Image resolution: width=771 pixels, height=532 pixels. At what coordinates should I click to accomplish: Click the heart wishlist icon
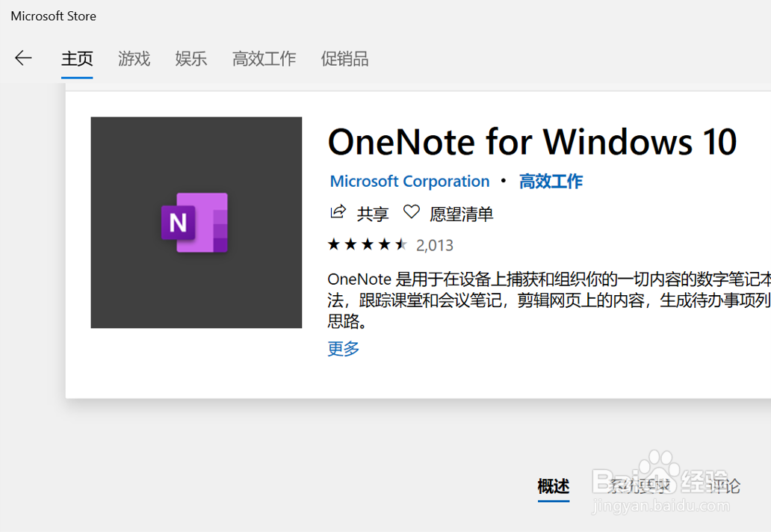(411, 212)
